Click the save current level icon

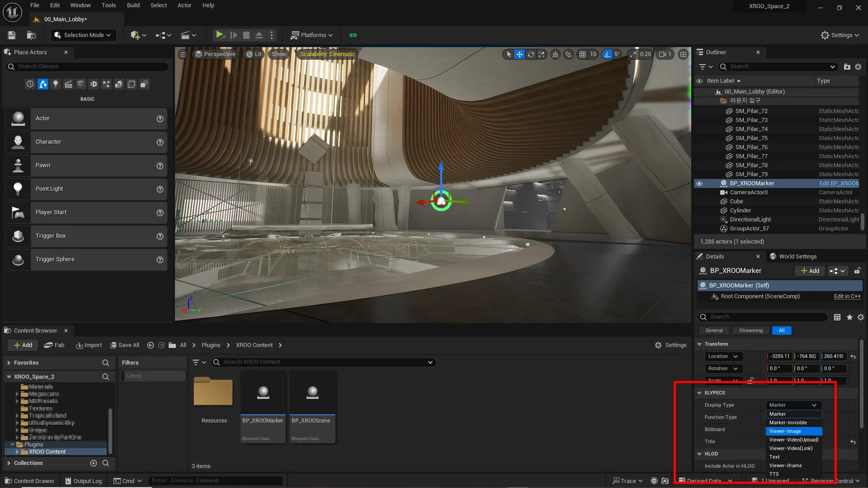[12, 35]
